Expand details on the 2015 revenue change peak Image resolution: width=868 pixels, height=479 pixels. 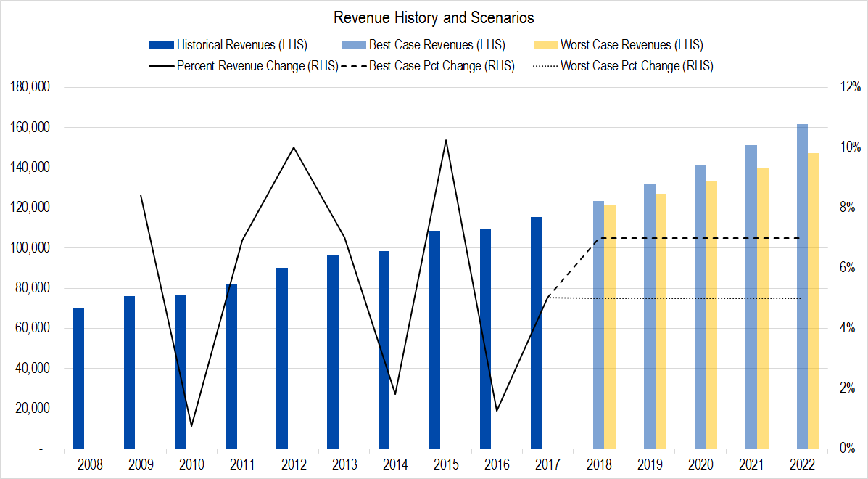click(445, 138)
